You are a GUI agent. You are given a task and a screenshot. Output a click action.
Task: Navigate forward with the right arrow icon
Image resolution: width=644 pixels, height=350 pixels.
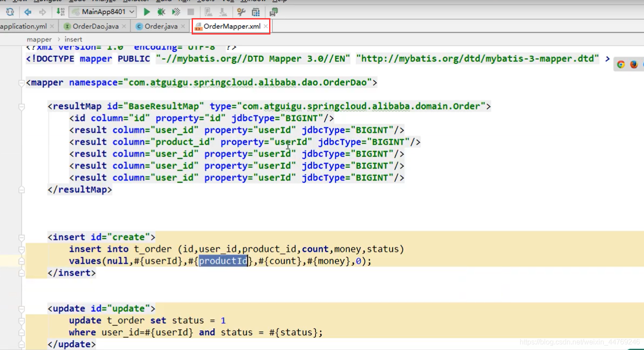(42, 12)
